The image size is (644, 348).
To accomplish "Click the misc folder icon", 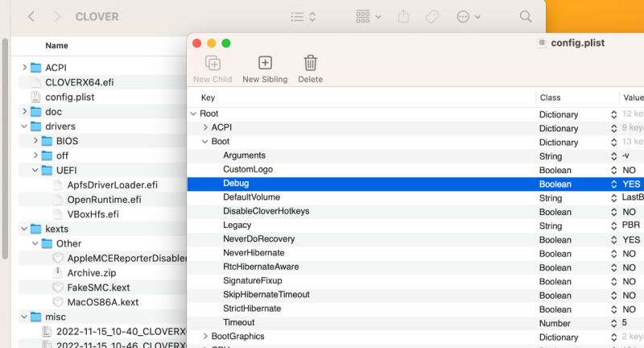I will tap(36, 317).
